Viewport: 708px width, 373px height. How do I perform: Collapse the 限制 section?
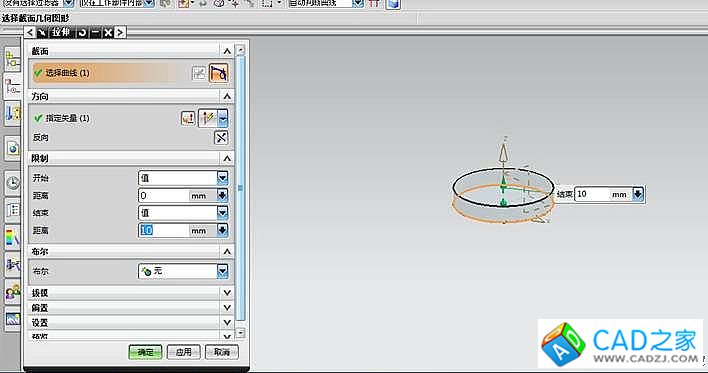point(227,159)
